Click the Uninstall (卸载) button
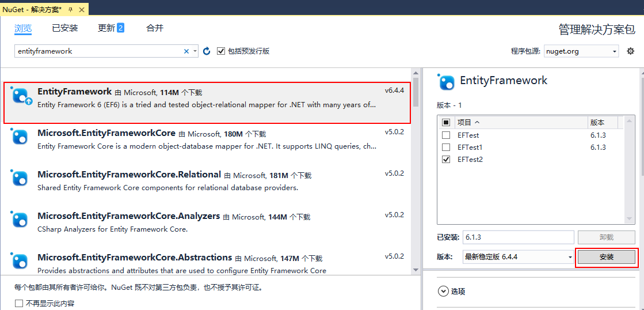This screenshot has height=310, width=644. coord(607,237)
